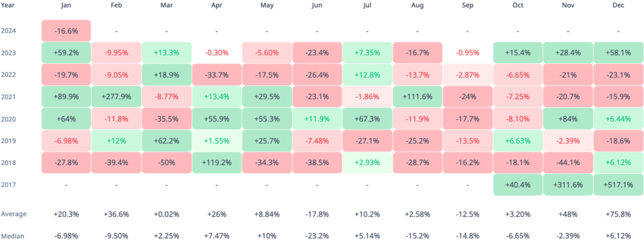
Task: Click the 2023 row label
Action: (x=8, y=53)
